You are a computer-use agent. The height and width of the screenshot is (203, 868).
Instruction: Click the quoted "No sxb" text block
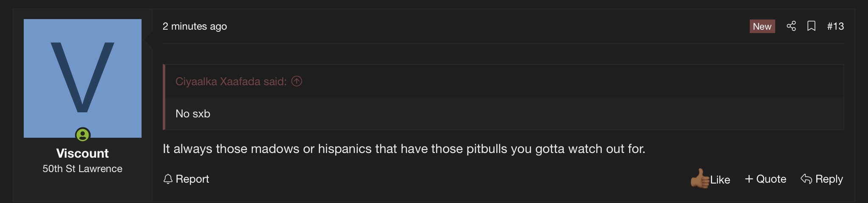[x=193, y=114]
